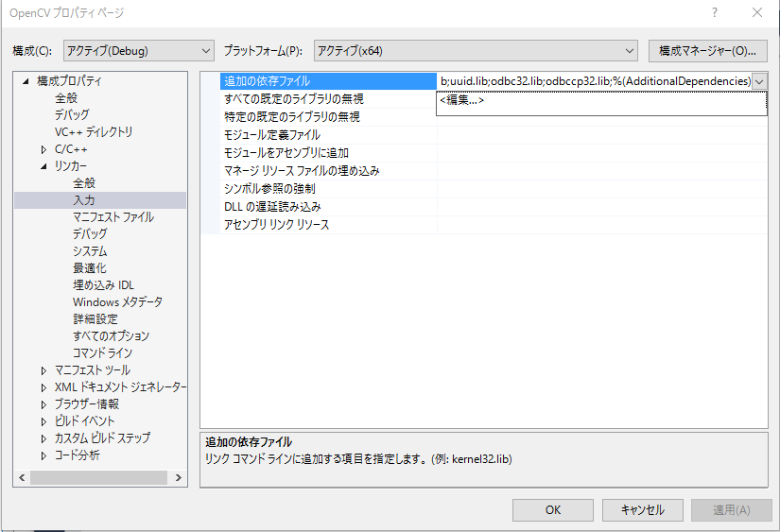Choose <編集...> from the dropdown list

[461, 100]
